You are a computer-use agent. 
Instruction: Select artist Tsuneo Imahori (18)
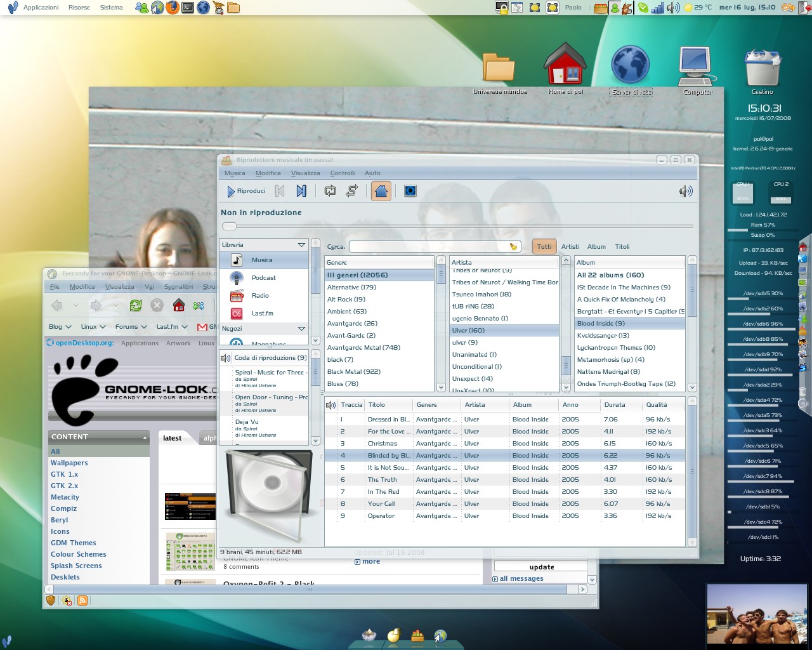pyautogui.click(x=504, y=294)
